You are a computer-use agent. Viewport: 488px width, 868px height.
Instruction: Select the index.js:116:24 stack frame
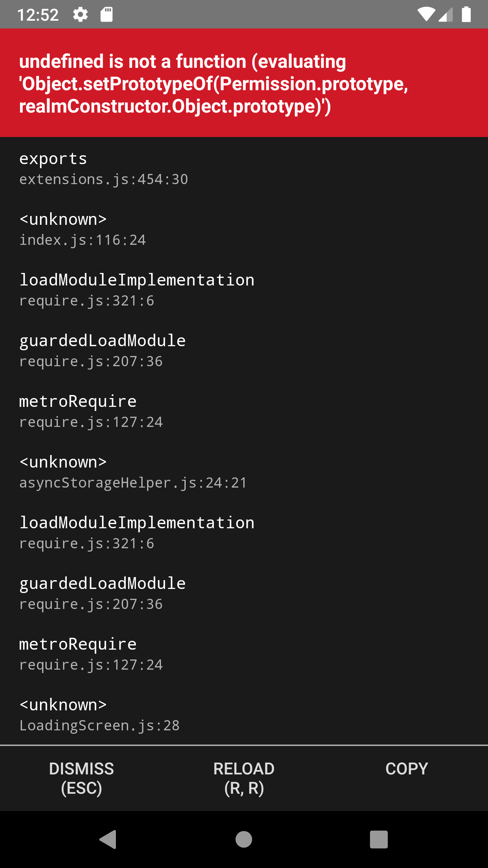(83, 230)
